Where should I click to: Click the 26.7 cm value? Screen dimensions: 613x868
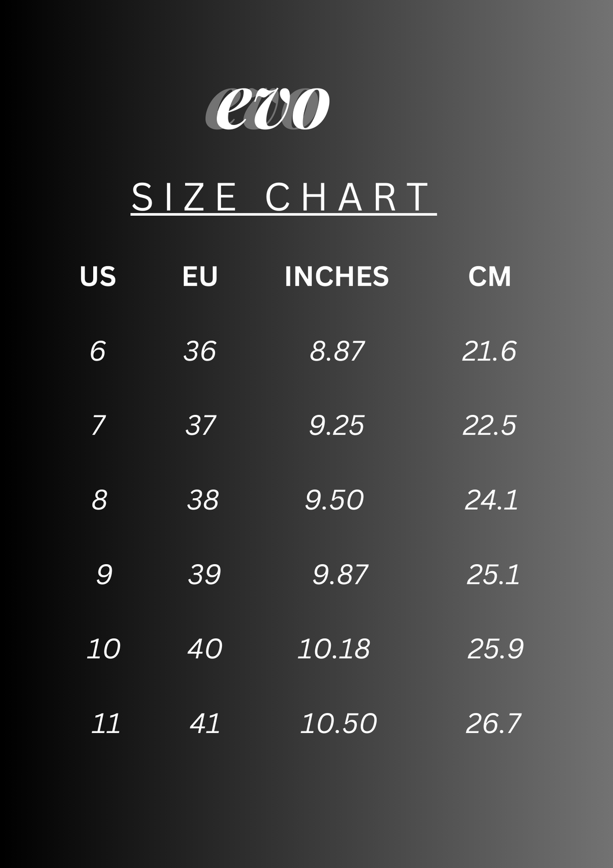(493, 723)
